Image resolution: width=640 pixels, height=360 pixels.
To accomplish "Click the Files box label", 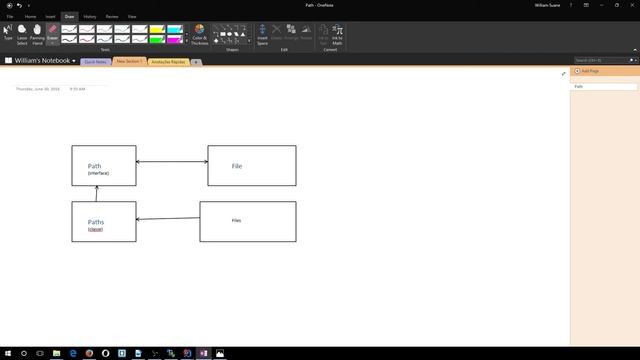I will coord(236,220).
